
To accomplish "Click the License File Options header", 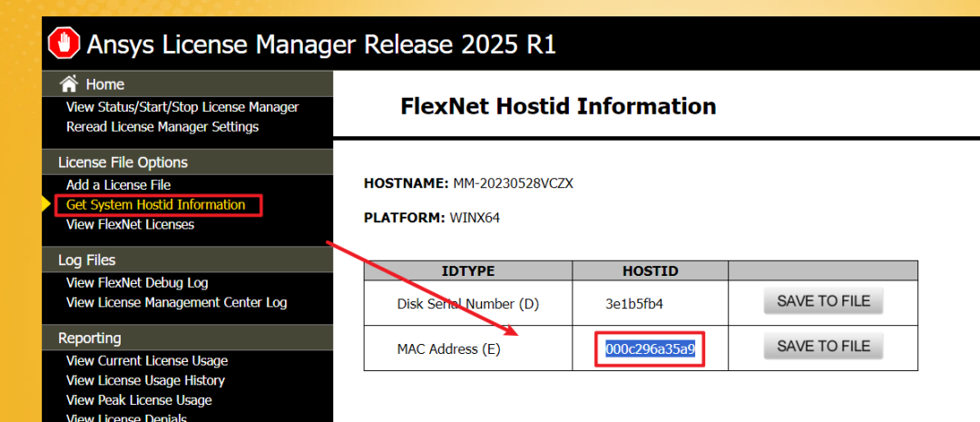I will (123, 162).
